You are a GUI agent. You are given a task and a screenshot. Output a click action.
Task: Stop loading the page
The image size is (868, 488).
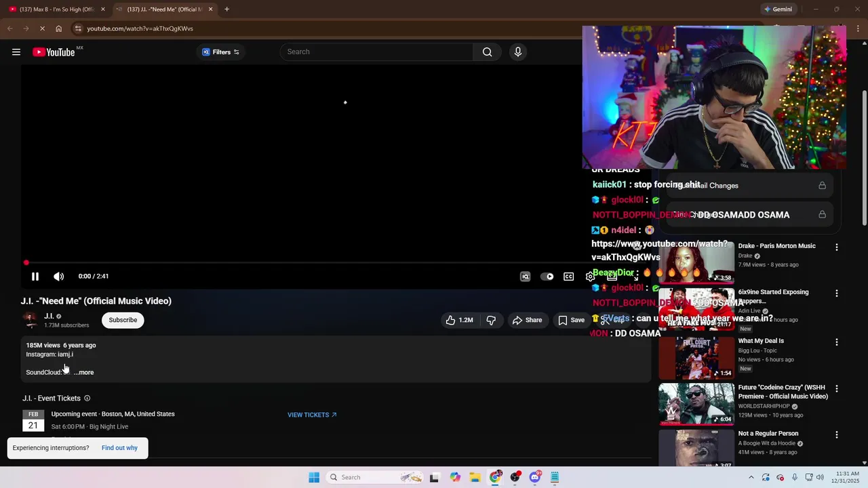pyautogui.click(x=42, y=28)
